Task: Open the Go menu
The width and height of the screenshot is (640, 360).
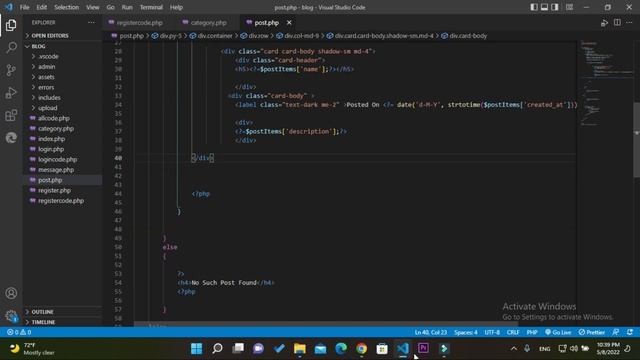Action: coord(111,7)
